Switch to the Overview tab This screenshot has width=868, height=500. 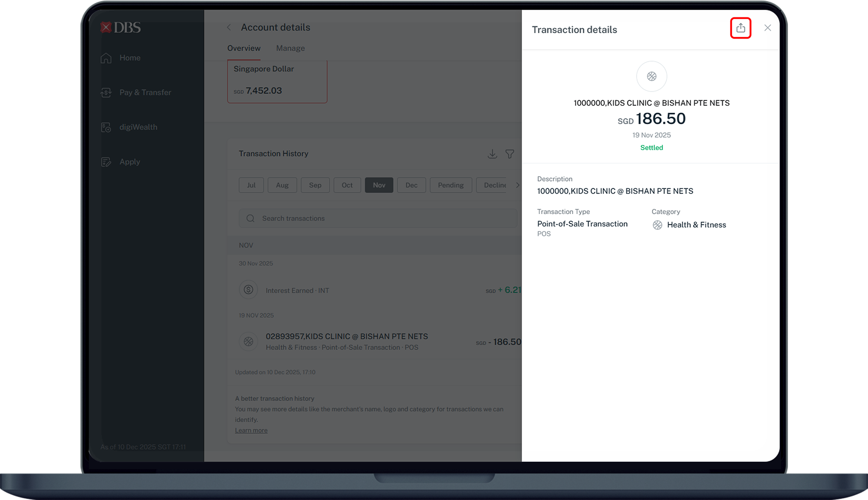coord(244,48)
